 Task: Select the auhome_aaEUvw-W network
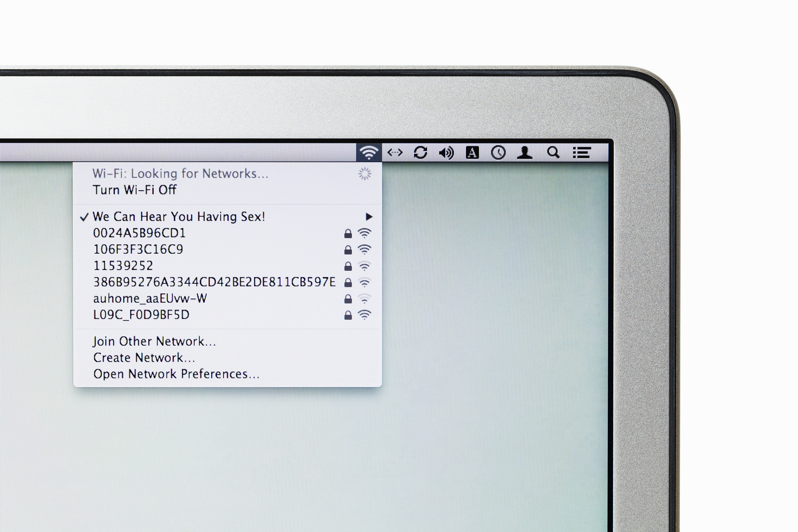(150, 299)
